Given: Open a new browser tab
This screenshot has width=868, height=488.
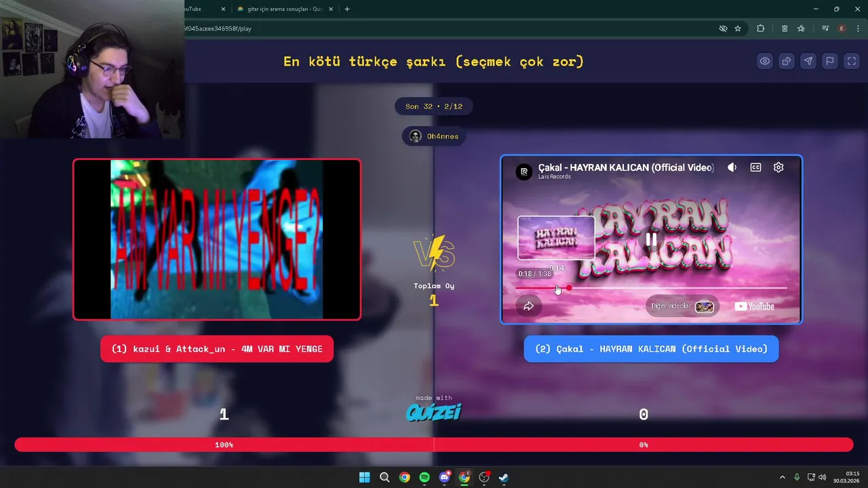Looking at the screenshot, I should pos(347,9).
